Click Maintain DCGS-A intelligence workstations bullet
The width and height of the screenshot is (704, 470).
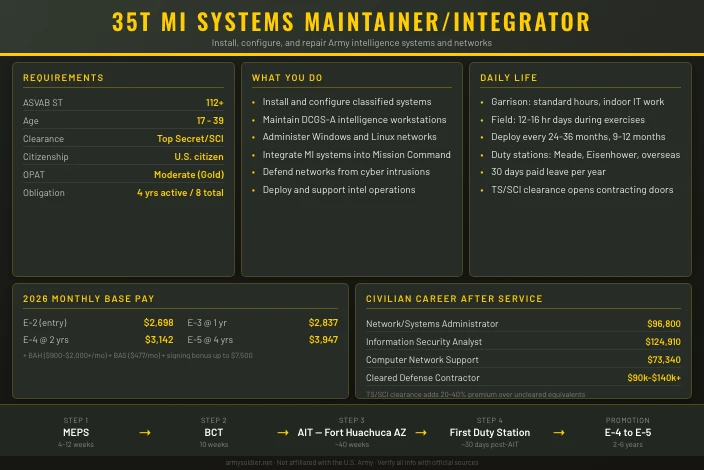[x=354, y=119]
